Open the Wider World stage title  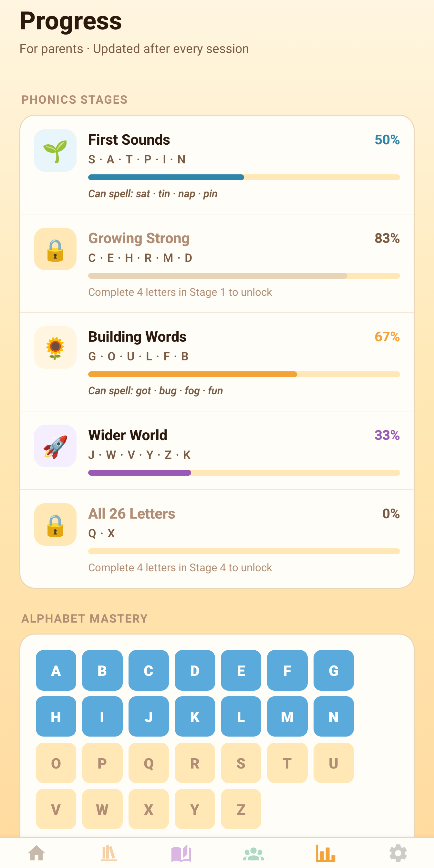tap(128, 435)
